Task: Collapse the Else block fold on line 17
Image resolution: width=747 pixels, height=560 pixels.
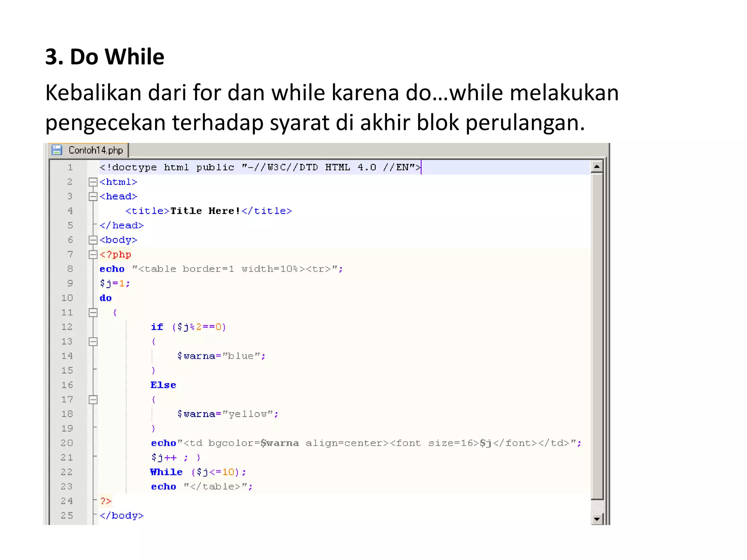Action: [x=93, y=400]
